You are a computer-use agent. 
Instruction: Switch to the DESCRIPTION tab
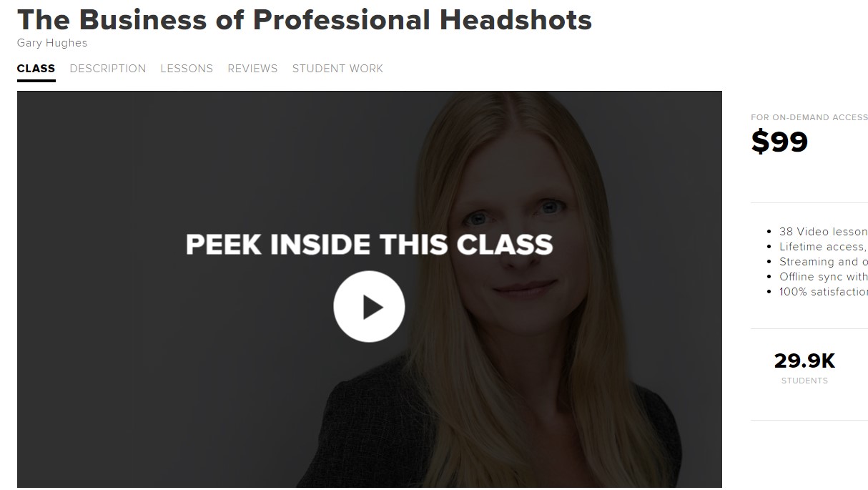[x=108, y=69]
